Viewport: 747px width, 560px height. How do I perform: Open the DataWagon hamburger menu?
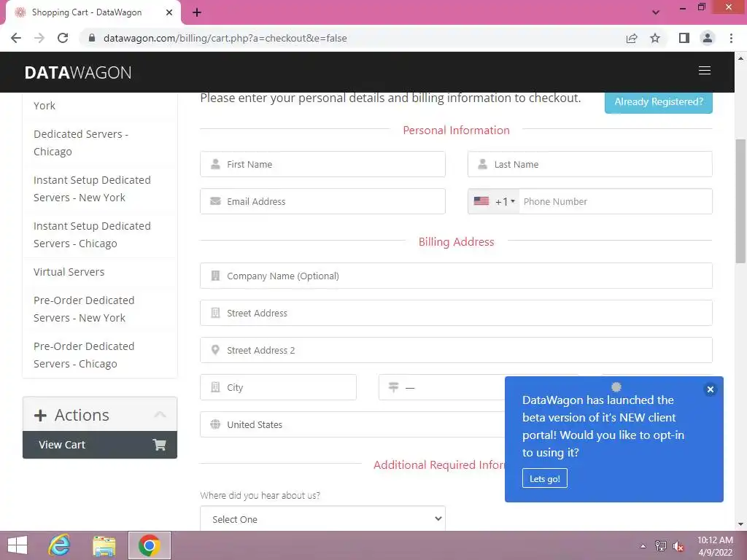click(x=704, y=71)
